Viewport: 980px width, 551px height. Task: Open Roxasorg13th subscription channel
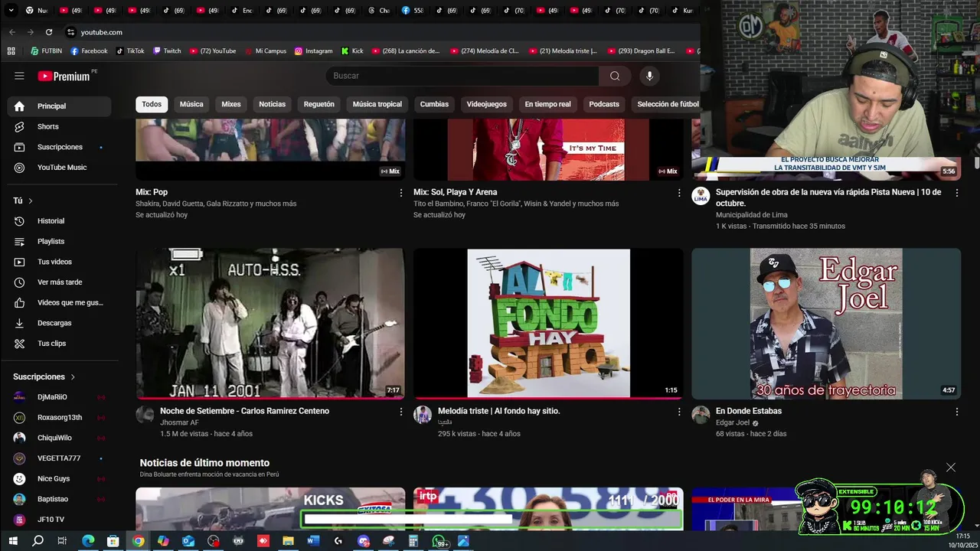coord(59,417)
